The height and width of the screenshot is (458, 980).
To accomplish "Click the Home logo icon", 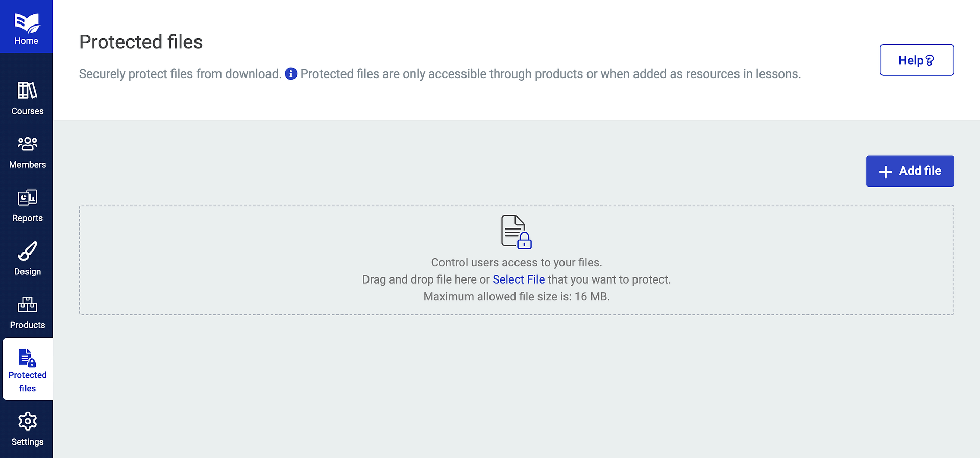I will click(27, 22).
